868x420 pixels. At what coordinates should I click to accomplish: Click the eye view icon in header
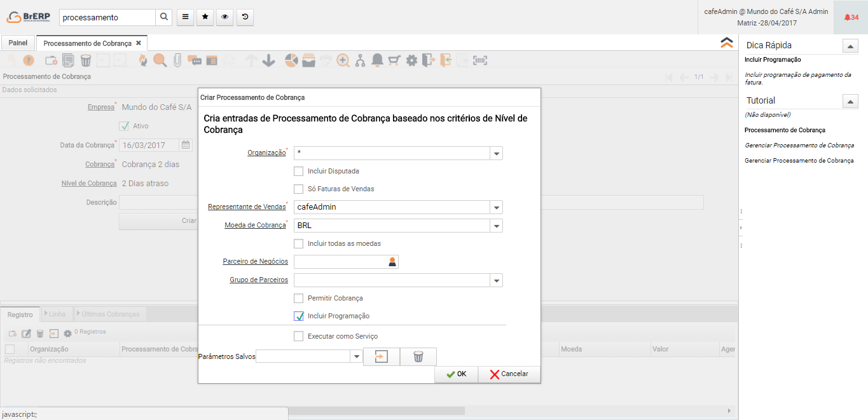point(224,18)
